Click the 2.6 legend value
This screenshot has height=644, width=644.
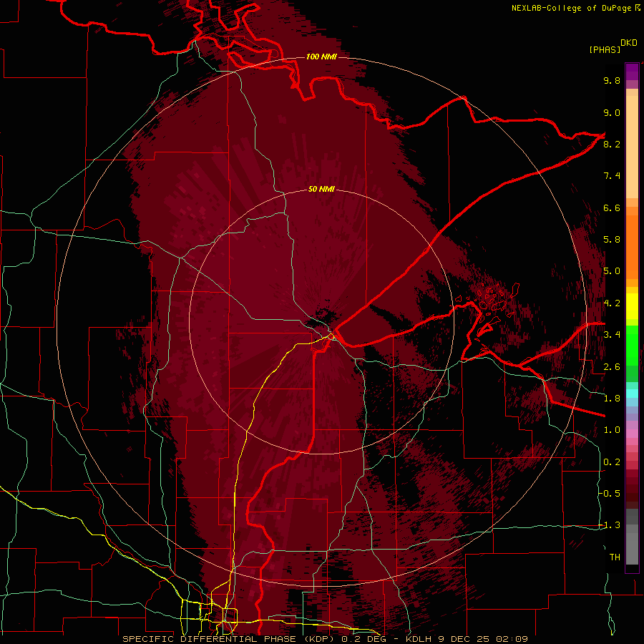pyautogui.click(x=612, y=367)
